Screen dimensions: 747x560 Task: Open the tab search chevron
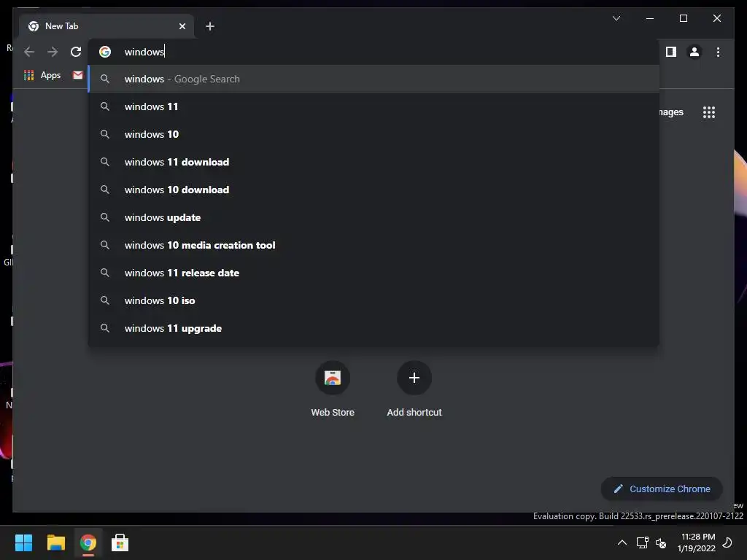[x=616, y=18]
